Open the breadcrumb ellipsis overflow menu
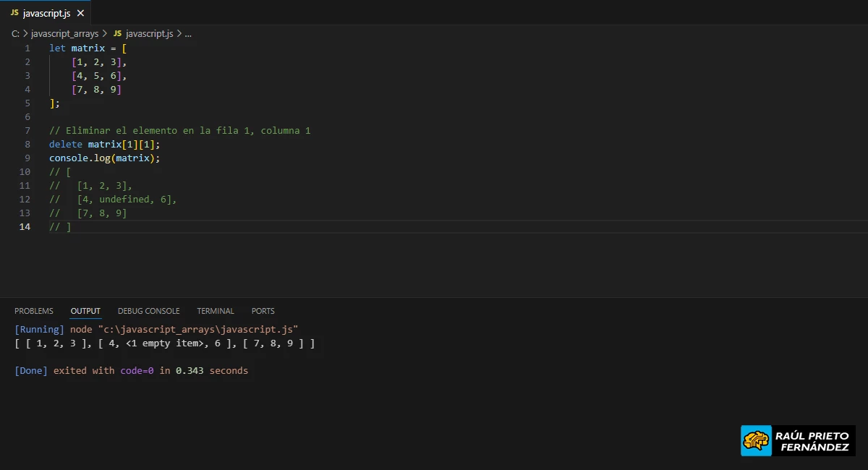This screenshot has width=868, height=470. point(187,33)
